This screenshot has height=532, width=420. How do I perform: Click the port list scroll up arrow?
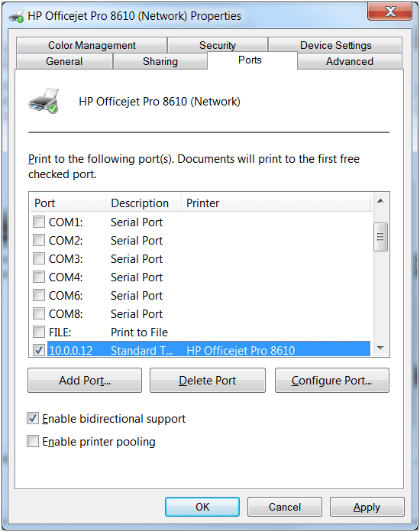(x=380, y=201)
